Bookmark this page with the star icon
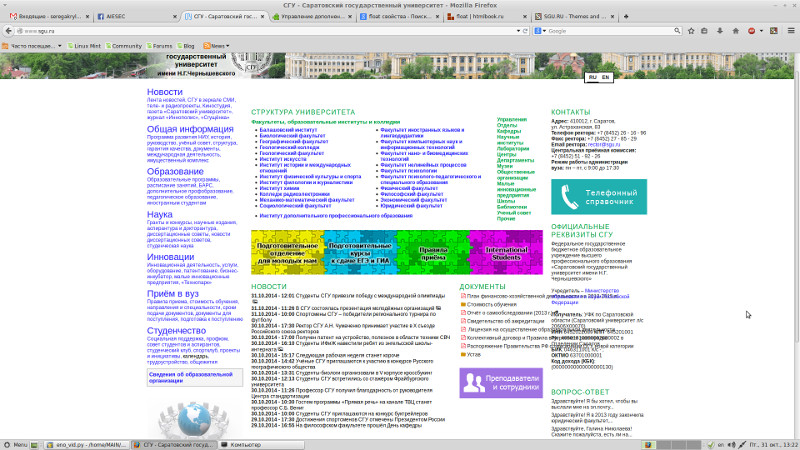Image resolution: width=800 pixels, height=450 pixels. [x=691, y=31]
